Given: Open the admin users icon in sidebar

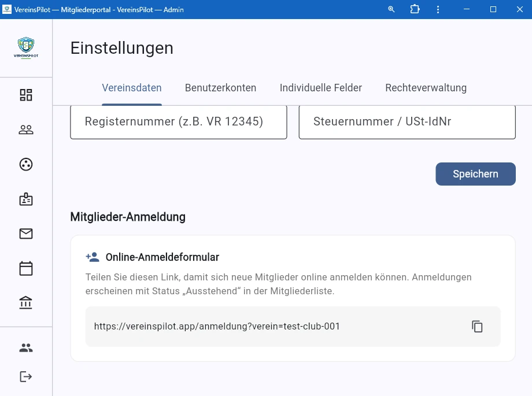Looking at the screenshot, I should click(25, 347).
